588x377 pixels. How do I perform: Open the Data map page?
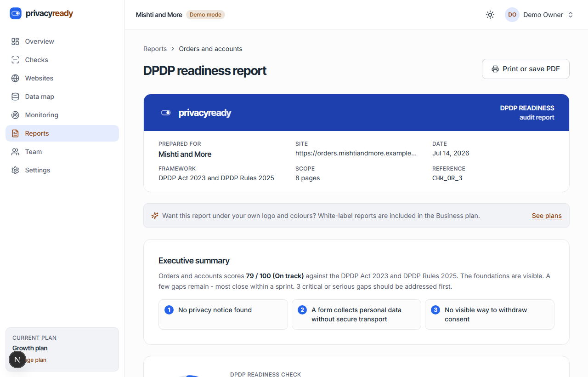(x=62, y=97)
